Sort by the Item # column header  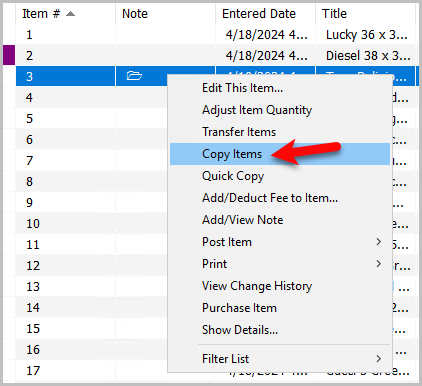tap(65, 14)
